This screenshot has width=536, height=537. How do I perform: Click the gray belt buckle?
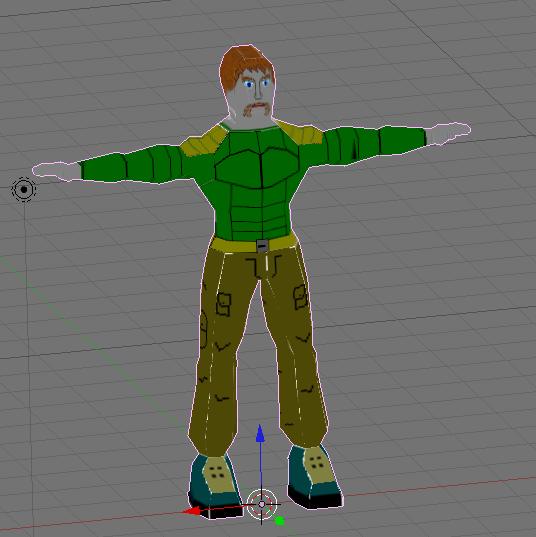point(262,246)
